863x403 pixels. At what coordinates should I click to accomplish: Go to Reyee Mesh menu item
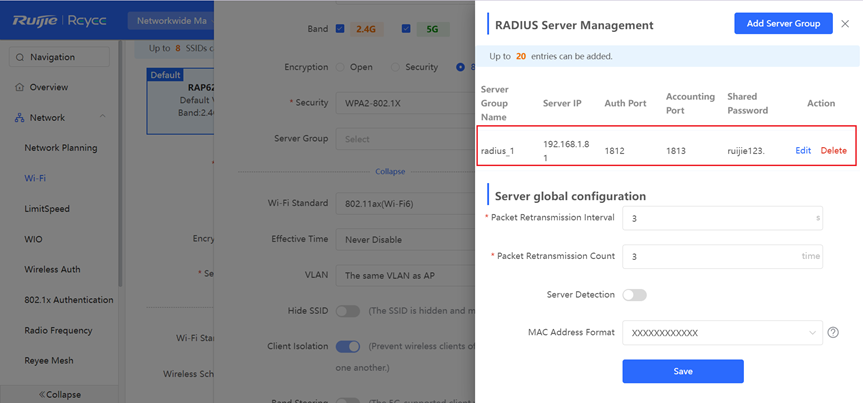pos(49,360)
